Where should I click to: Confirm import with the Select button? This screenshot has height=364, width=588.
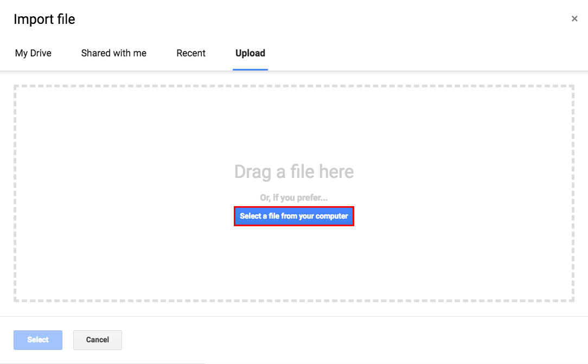pyautogui.click(x=38, y=340)
